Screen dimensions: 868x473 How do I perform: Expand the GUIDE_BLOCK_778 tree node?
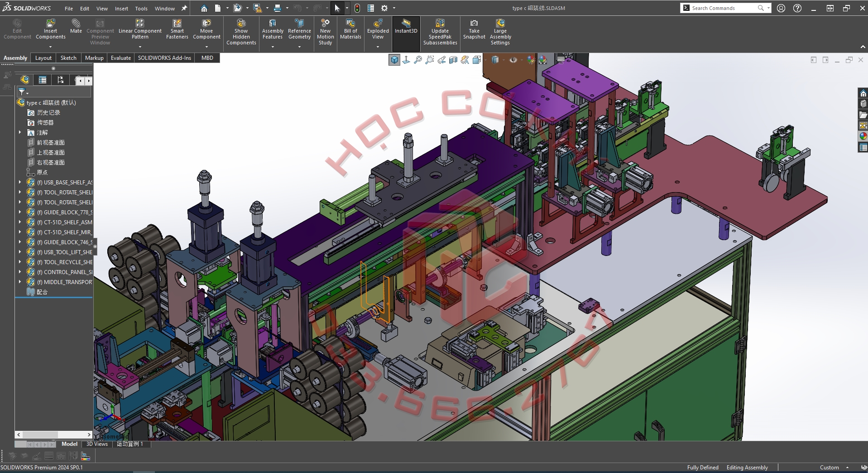20,212
